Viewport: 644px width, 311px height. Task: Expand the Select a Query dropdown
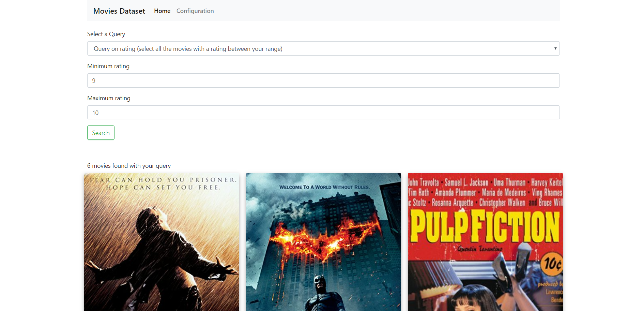323,48
